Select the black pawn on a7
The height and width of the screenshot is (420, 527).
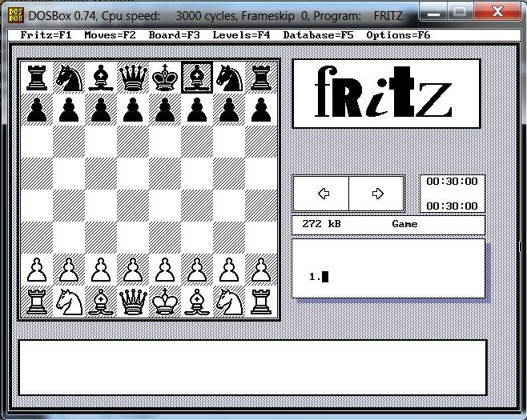[x=37, y=110]
